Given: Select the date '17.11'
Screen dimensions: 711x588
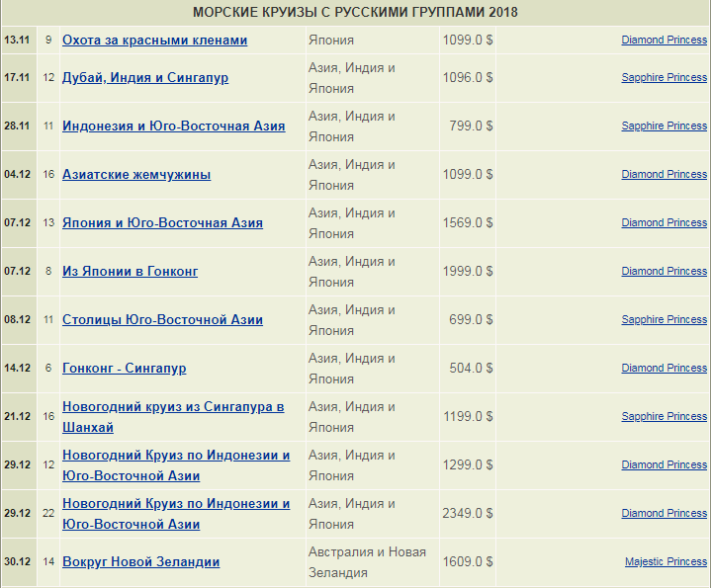Looking at the screenshot, I should [17, 78].
